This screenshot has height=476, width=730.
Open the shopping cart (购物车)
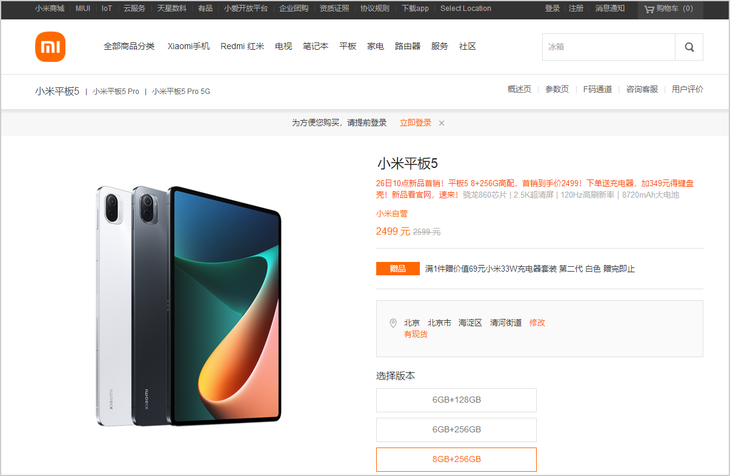[669, 9]
